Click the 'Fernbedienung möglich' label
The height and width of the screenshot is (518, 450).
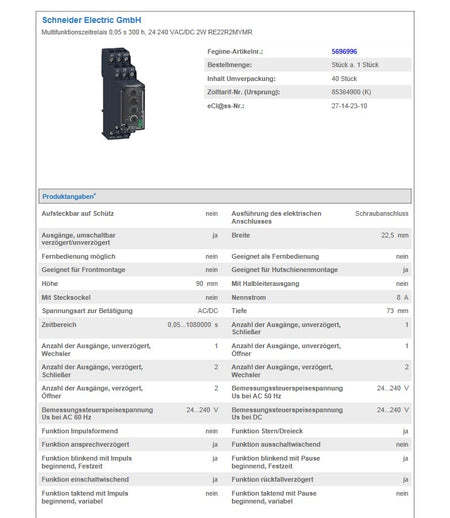tap(78, 257)
